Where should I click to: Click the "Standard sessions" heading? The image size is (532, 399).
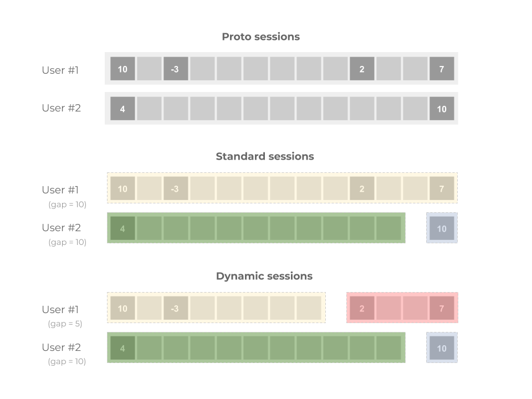265,157
